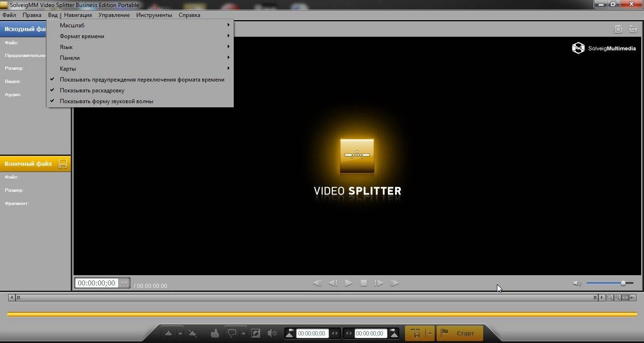Click the last timeline zoom icon at right
Viewport: 644px width, 343px height.
tap(633, 298)
